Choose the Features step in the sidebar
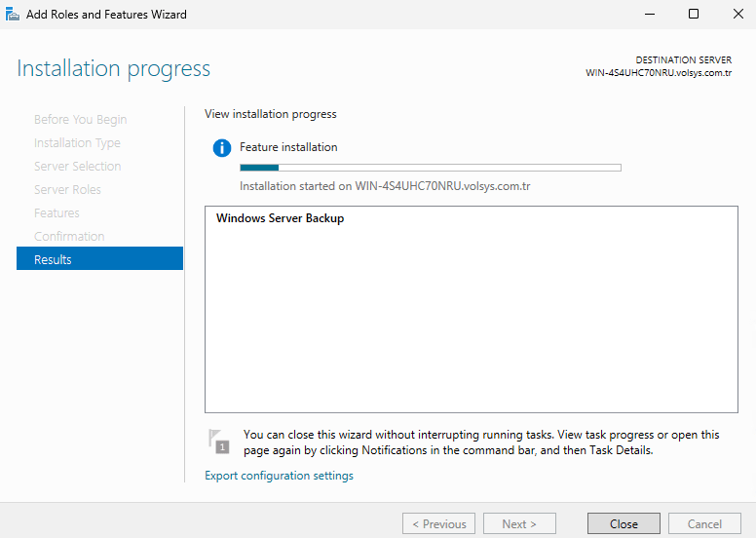The image size is (756, 538). pyautogui.click(x=57, y=213)
